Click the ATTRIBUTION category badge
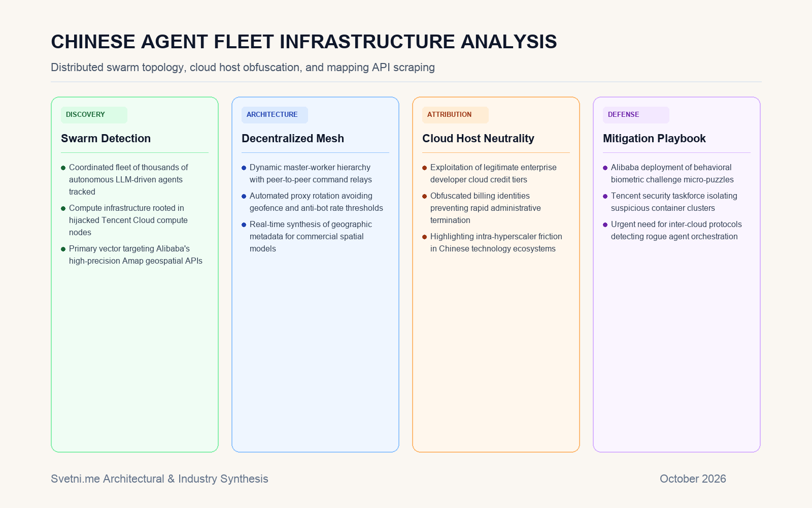The width and height of the screenshot is (812, 508). click(x=455, y=115)
